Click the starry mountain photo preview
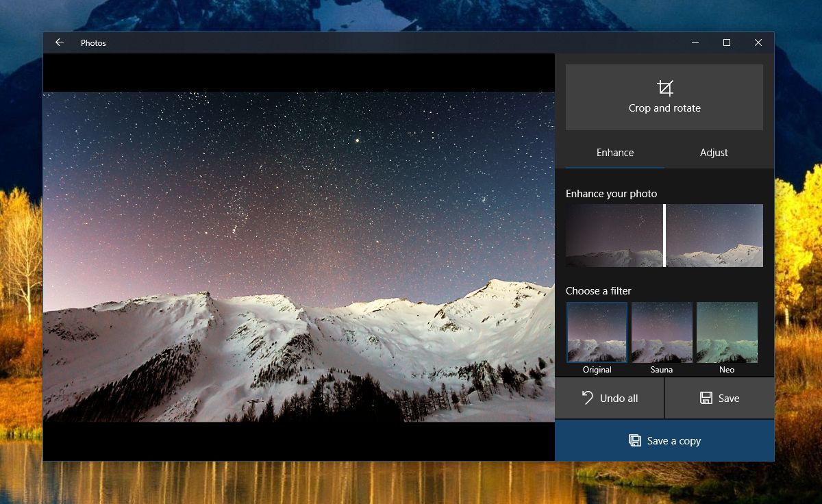The height and width of the screenshot is (504, 822). (299, 257)
